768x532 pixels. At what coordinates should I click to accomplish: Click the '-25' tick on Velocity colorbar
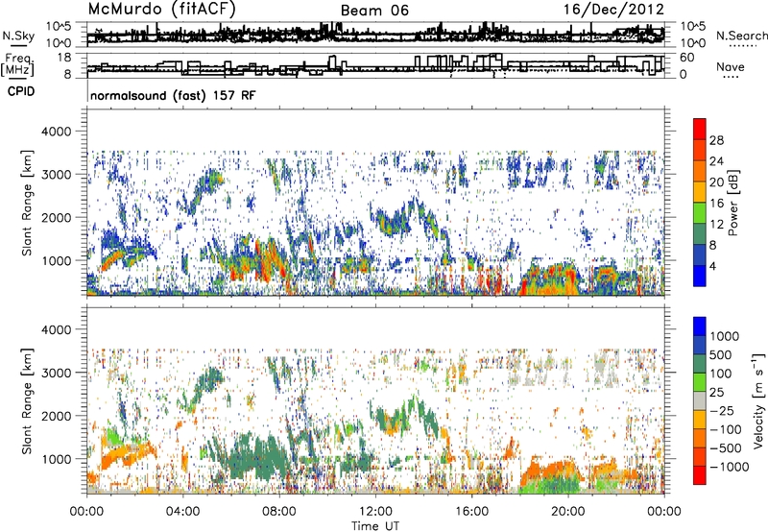coord(721,410)
